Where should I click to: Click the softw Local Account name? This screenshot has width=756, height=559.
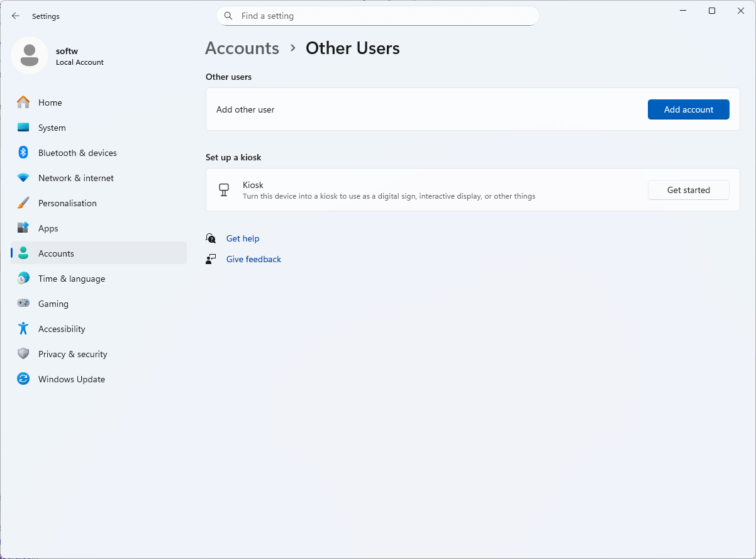80,57
